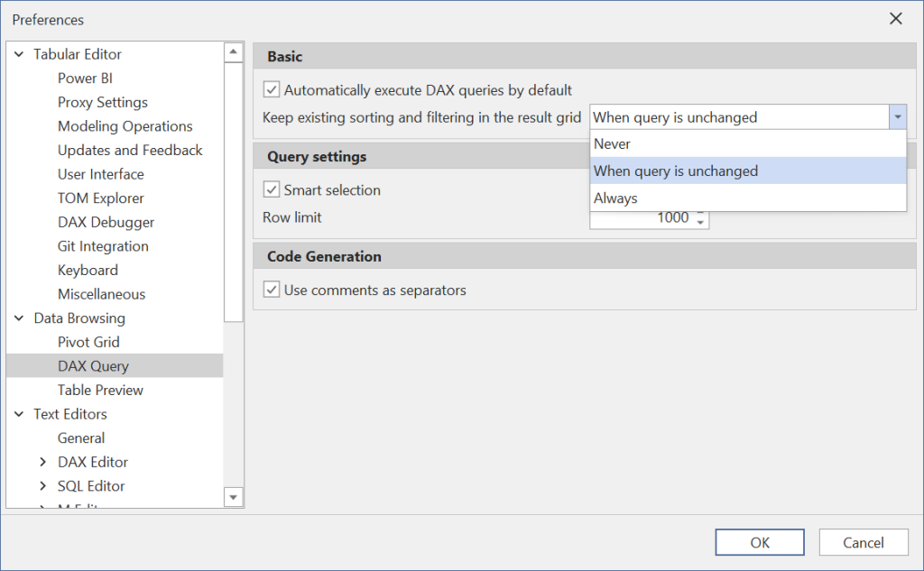The width and height of the screenshot is (924, 571).
Task: Select Git Integration settings
Action: click(103, 245)
